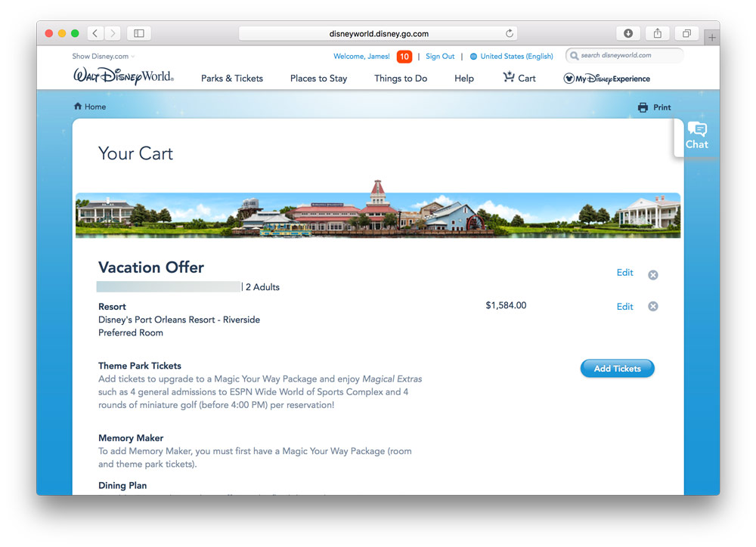Viewport: 756px width, 547px height.
Task: Edit the Resort selection
Action: coord(625,307)
